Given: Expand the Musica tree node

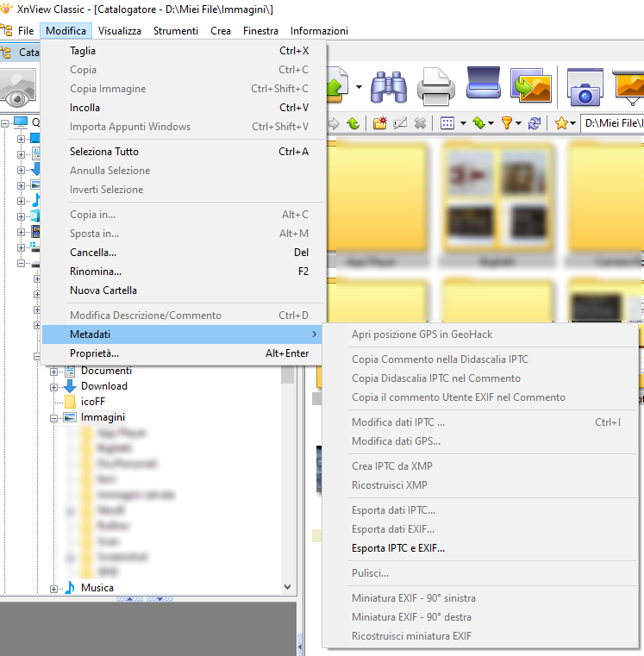Looking at the screenshot, I should (x=53, y=589).
